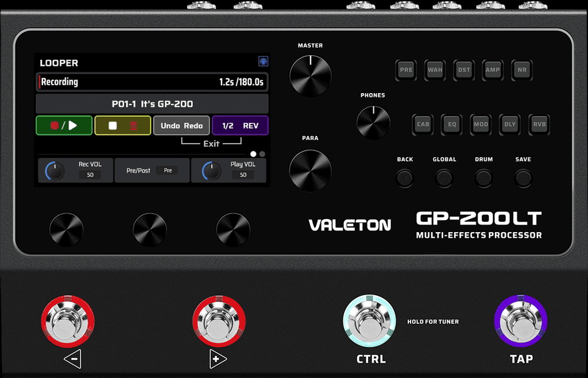The height and width of the screenshot is (378, 588).
Task: Click the Rec VOL on-screen knob
Action: tap(55, 171)
